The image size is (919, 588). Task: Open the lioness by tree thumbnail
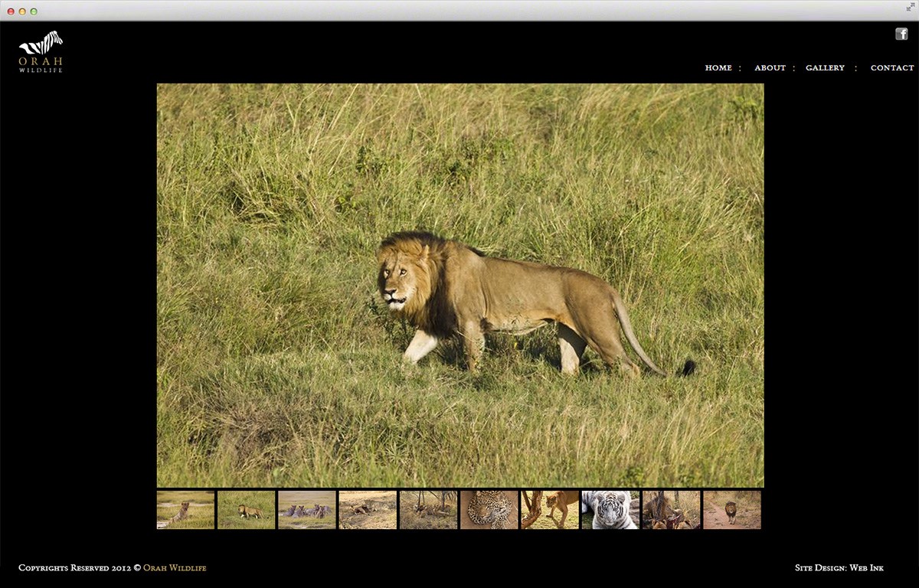[550, 510]
